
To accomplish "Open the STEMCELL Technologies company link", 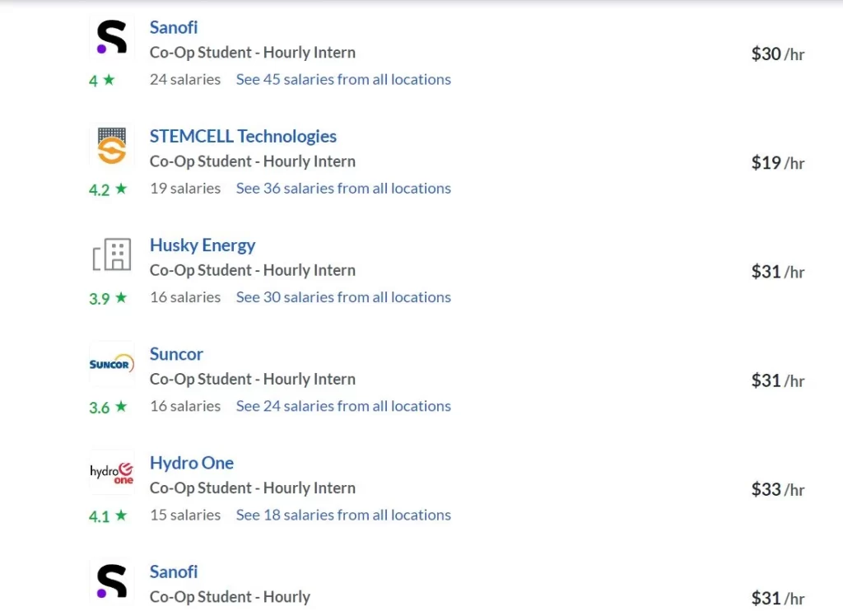I will tap(243, 136).
